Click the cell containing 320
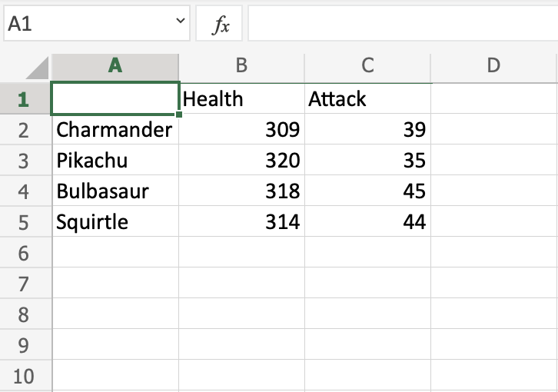This screenshot has width=558, height=392. (x=241, y=161)
